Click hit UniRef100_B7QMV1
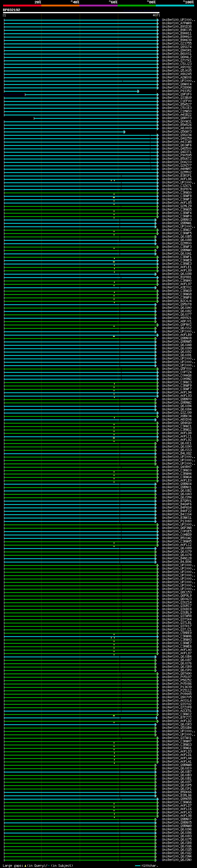 [x=177, y=501]
